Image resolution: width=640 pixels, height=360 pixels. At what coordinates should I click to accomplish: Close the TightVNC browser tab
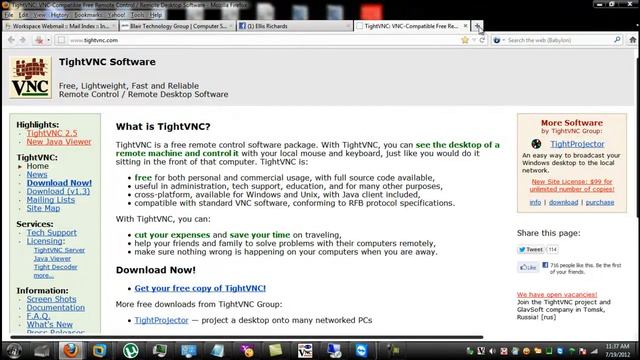pyautogui.click(x=465, y=26)
